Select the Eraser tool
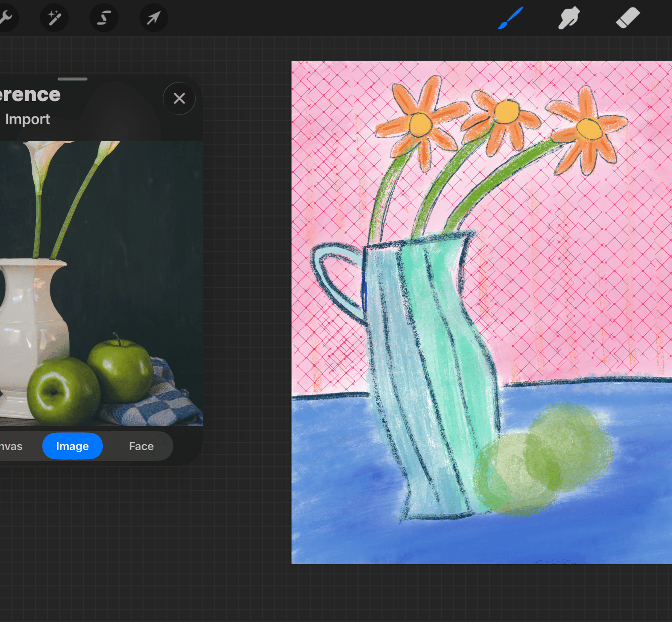 click(628, 18)
